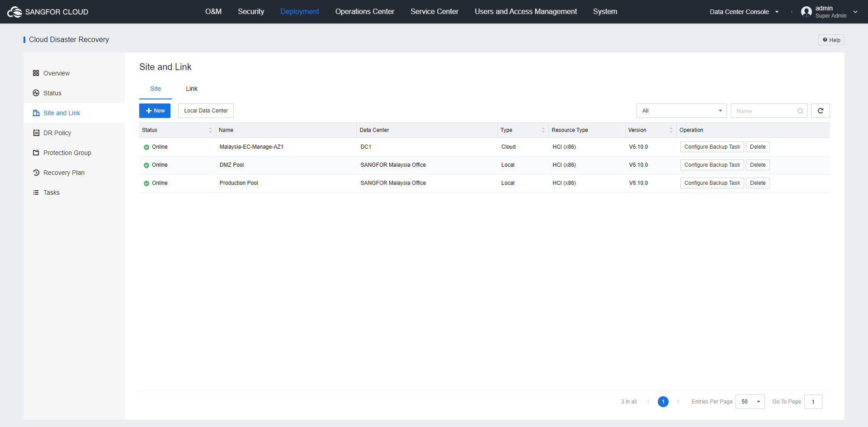868x427 pixels.
Task: Go to Tasks in sidebar
Action: pos(74,192)
